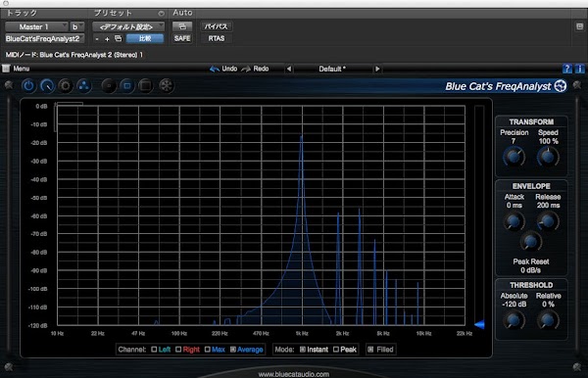This screenshot has width=588, height=378.
Task: Adjust the Relative threshold knob
Action: coord(548,320)
